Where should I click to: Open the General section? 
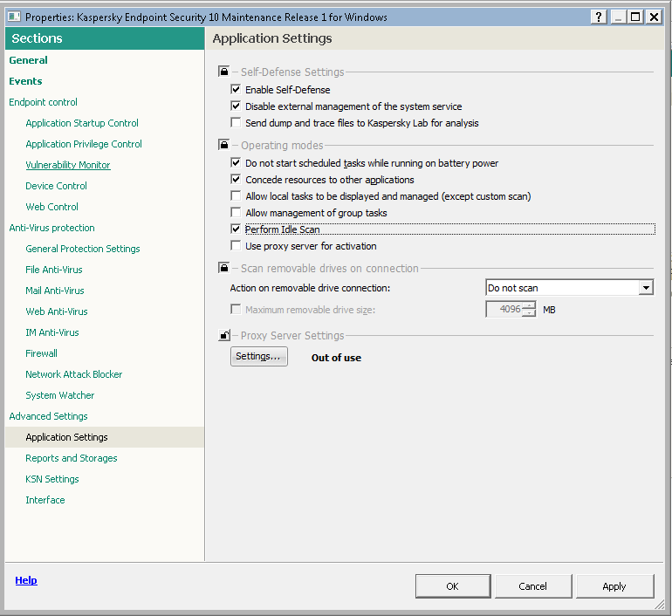(28, 60)
